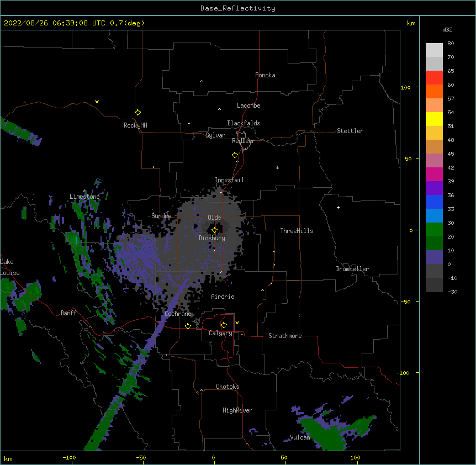
Task: Pick the purple swatch between 39 and 36
Action: [434, 188]
